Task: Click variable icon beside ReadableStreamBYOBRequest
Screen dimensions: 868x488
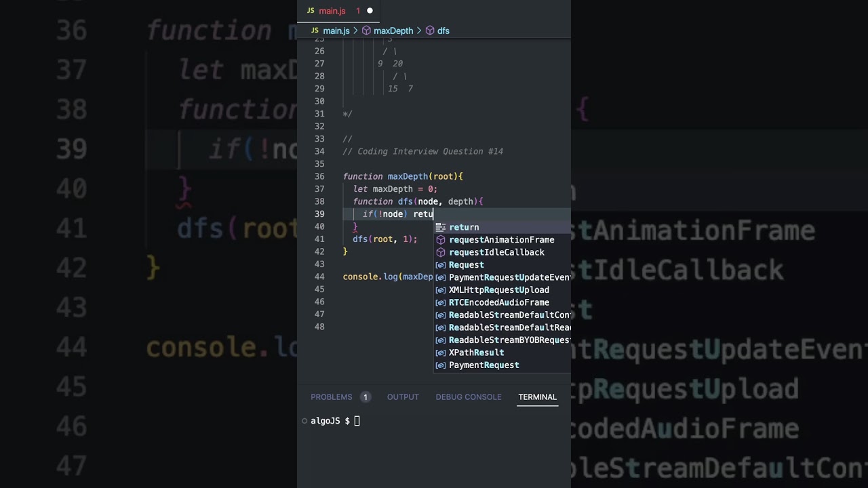Action: [441, 340]
